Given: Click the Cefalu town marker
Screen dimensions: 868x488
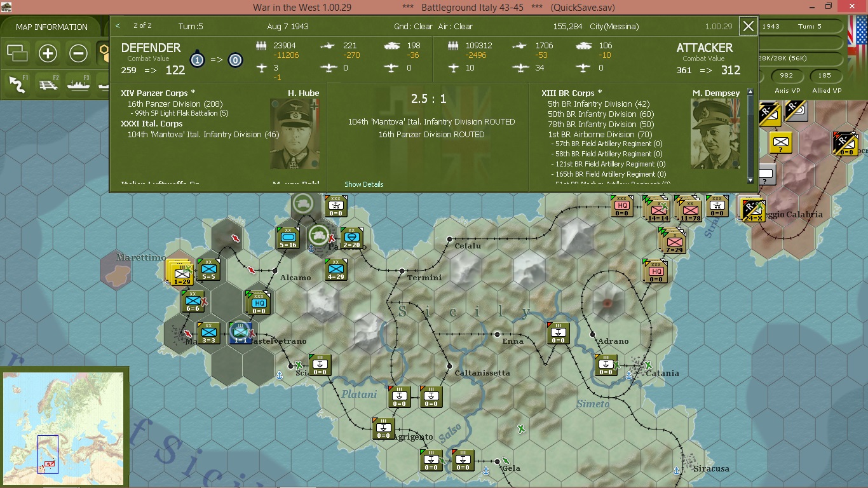Looking at the screenshot, I should click(x=449, y=240).
